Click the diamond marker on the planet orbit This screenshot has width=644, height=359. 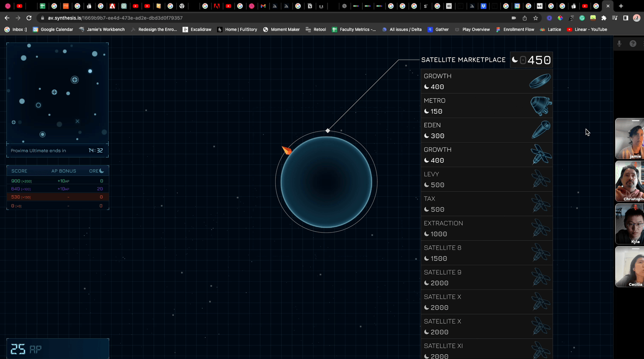point(328,131)
